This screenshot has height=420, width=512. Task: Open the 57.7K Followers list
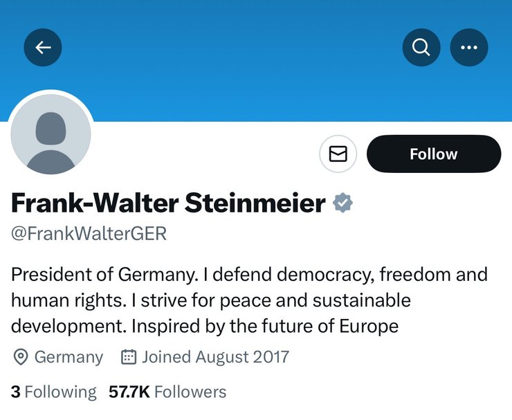click(x=167, y=392)
